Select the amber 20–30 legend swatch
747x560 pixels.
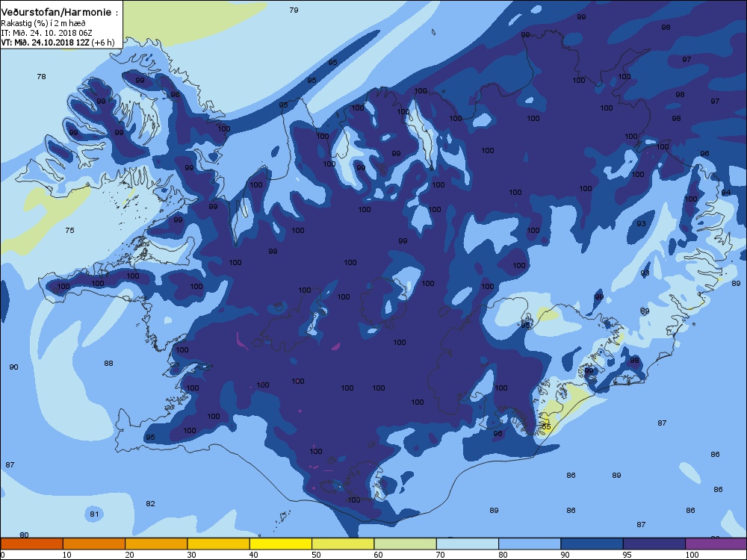coord(156,544)
